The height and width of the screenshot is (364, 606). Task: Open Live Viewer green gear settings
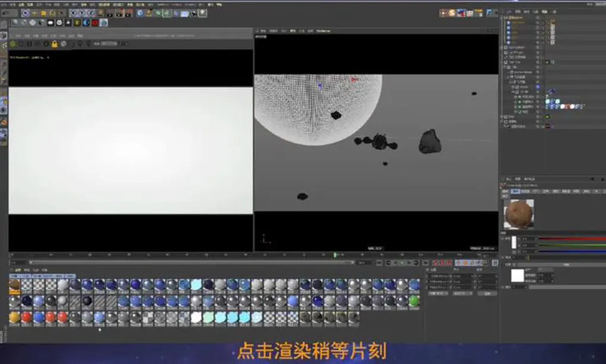[12, 44]
